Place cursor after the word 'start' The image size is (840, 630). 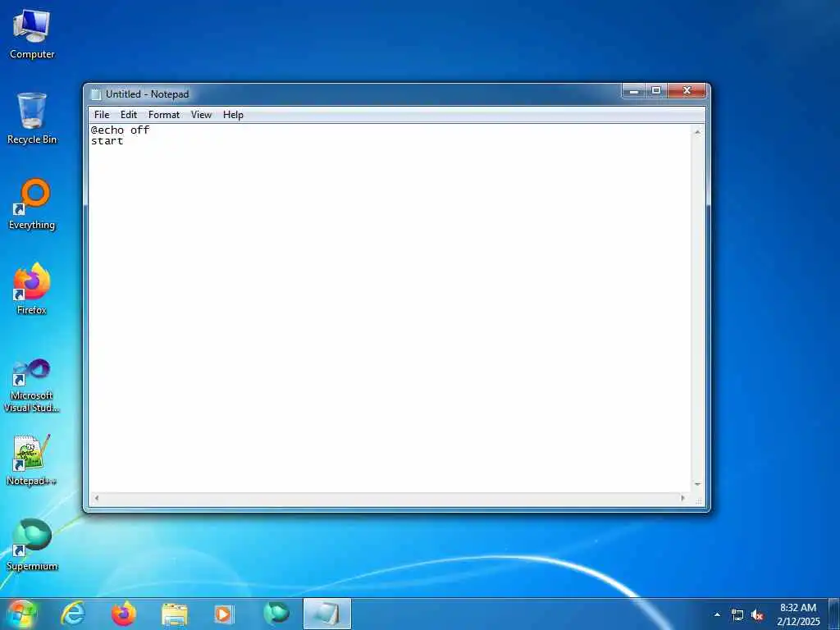pos(124,141)
